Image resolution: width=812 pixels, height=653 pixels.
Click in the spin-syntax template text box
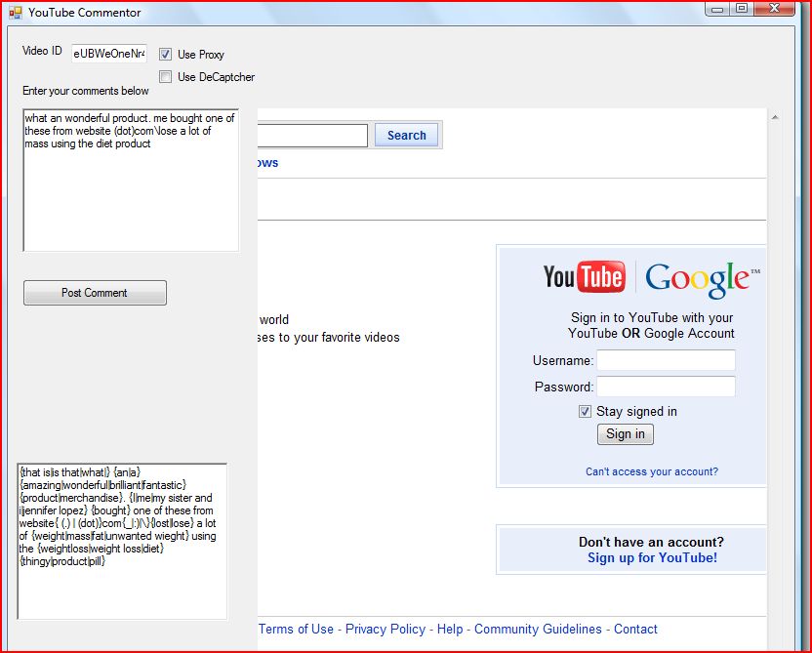[x=122, y=541]
